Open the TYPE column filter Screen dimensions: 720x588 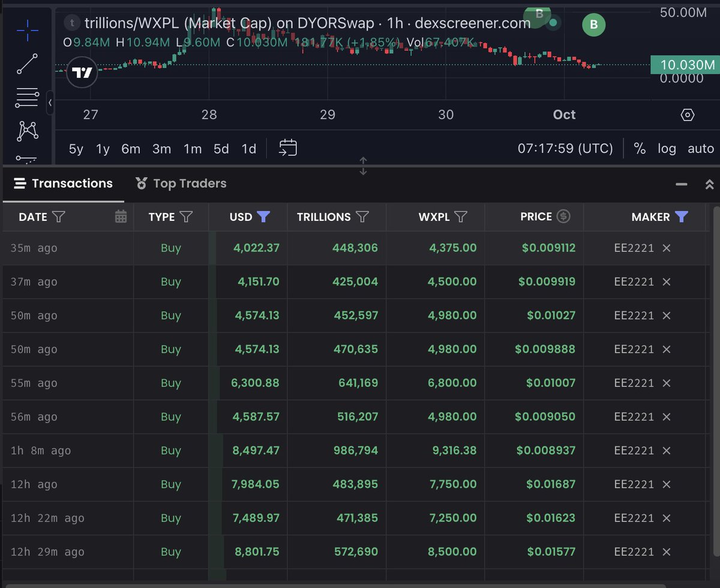186,217
